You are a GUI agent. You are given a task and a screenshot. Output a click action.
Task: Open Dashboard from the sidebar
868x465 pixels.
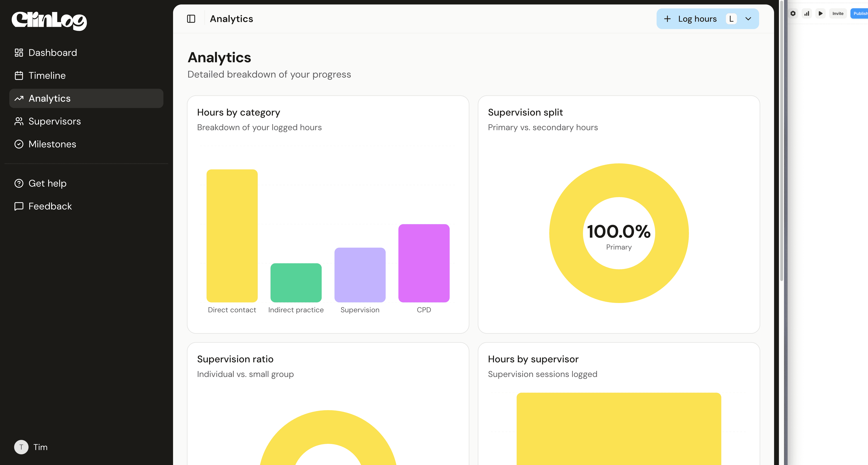coord(53,53)
